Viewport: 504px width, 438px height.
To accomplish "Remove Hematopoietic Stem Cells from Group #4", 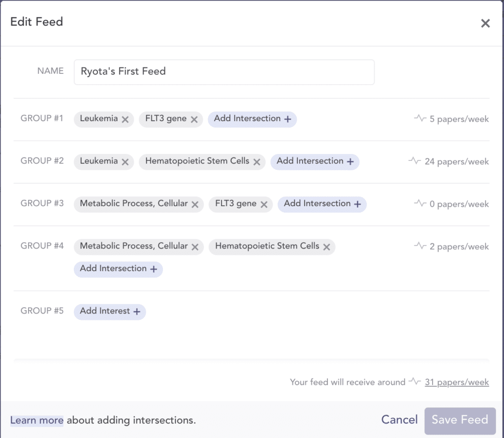I will [x=327, y=247].
